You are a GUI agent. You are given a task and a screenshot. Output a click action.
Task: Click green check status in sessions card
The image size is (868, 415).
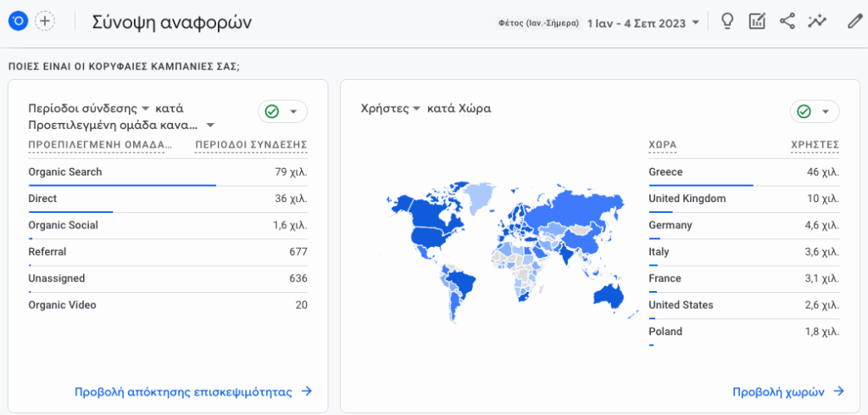[x=272, y=111]
